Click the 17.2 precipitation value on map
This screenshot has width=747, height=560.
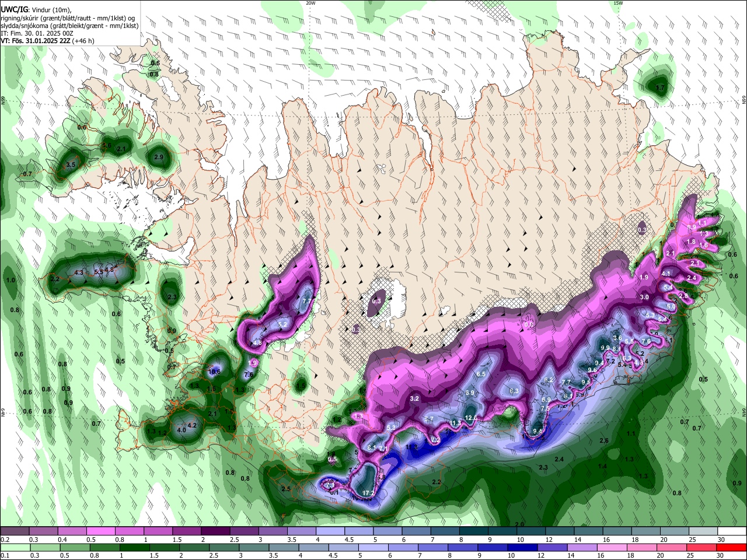pyautogui.click(x=368, y=494)
